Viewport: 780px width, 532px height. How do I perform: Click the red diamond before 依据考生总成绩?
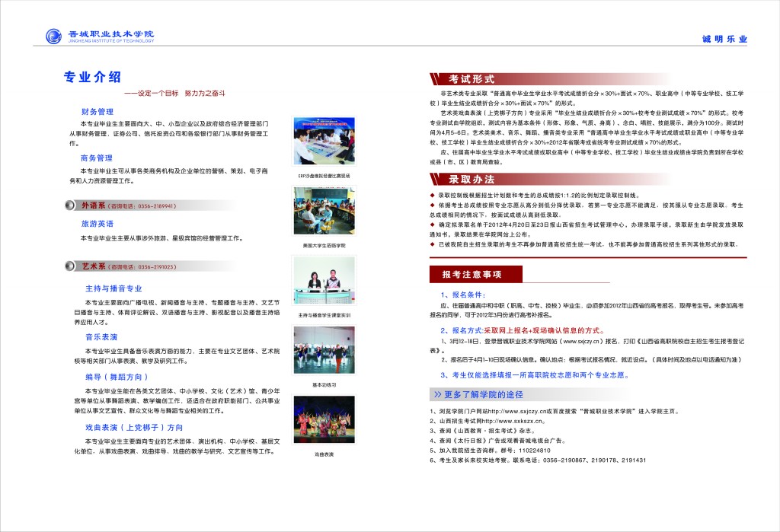(433, 205)
